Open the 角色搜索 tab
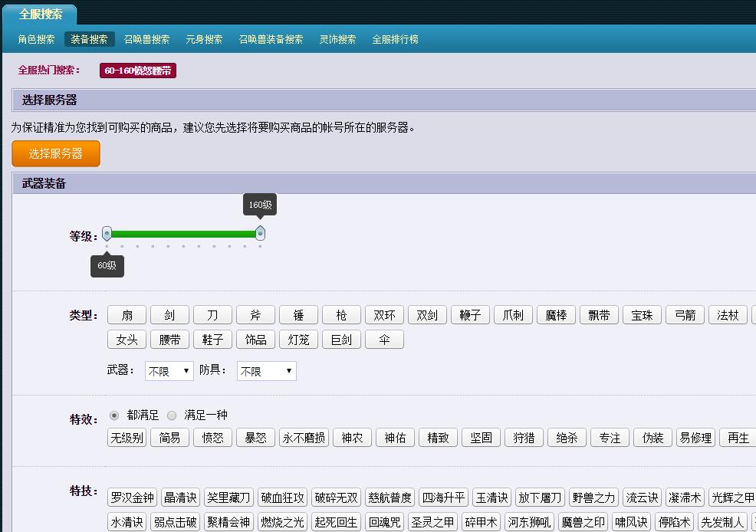The height and width of the screenshot is (532, 756). coord(36,39)
